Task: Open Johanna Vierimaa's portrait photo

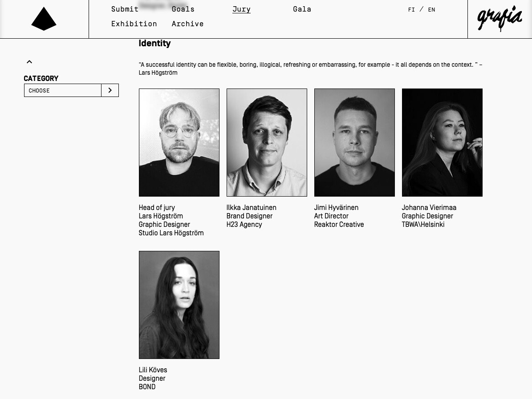Action: coord(442,142)
